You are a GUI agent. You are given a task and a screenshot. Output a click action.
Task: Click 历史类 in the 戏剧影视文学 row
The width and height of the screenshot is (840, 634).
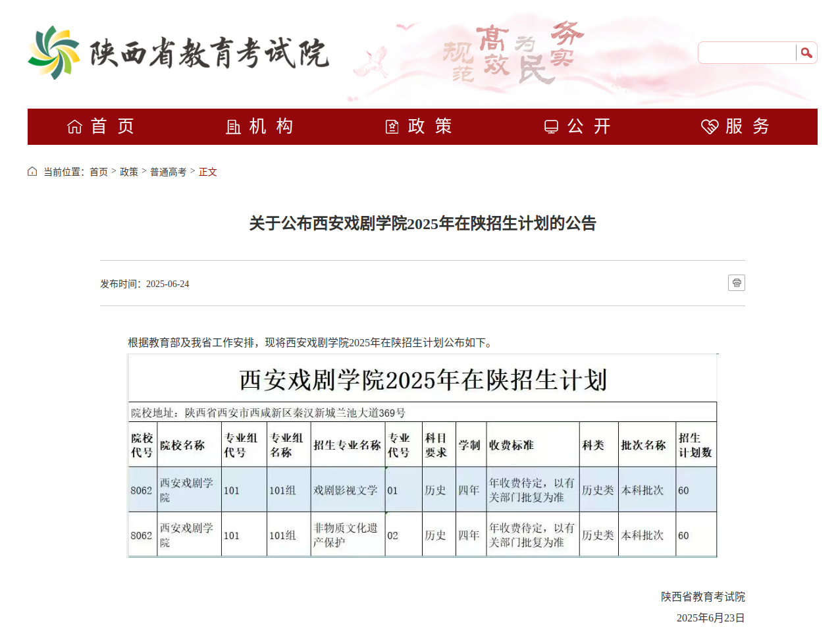[598, 490]
